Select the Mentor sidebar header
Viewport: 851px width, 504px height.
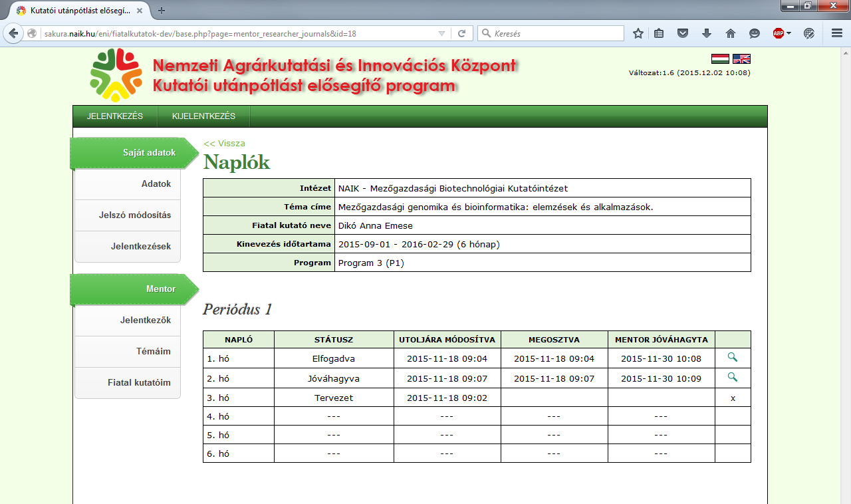(x=134, y=289)
